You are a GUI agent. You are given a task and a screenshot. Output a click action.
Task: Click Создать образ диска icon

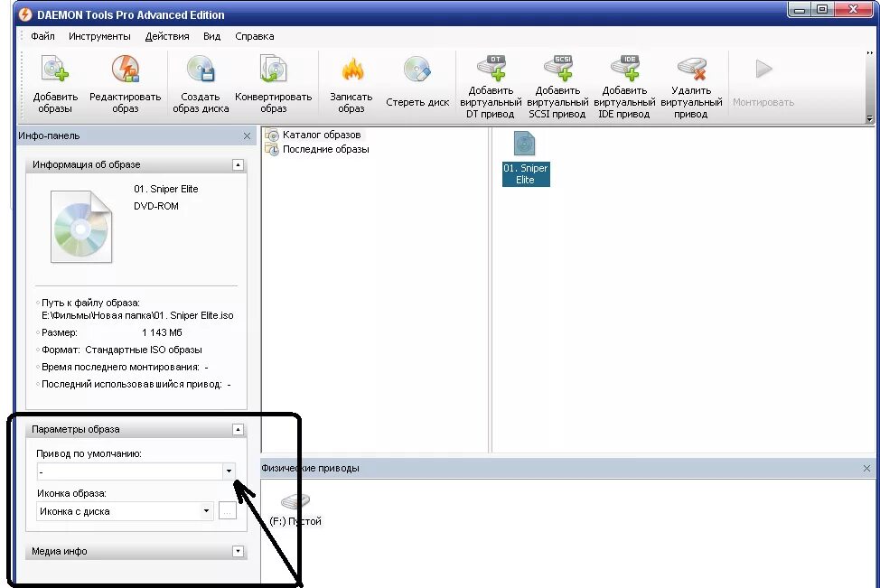(201, 69)
